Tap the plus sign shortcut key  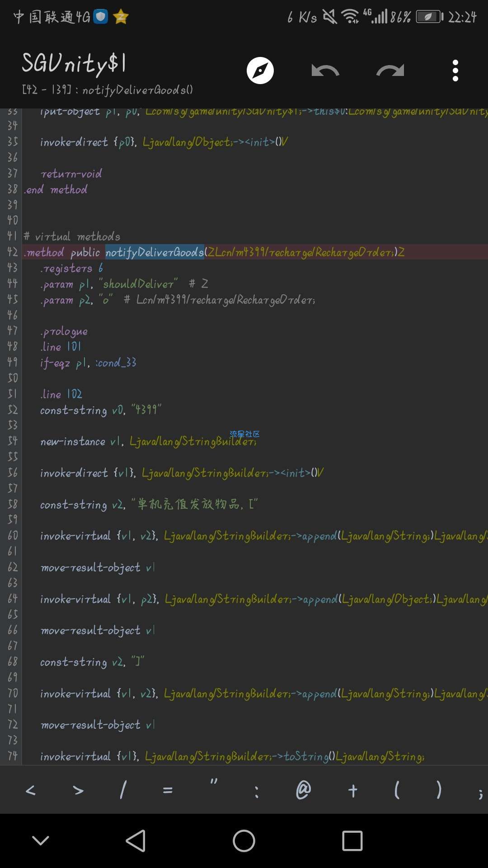click(353, 790)
